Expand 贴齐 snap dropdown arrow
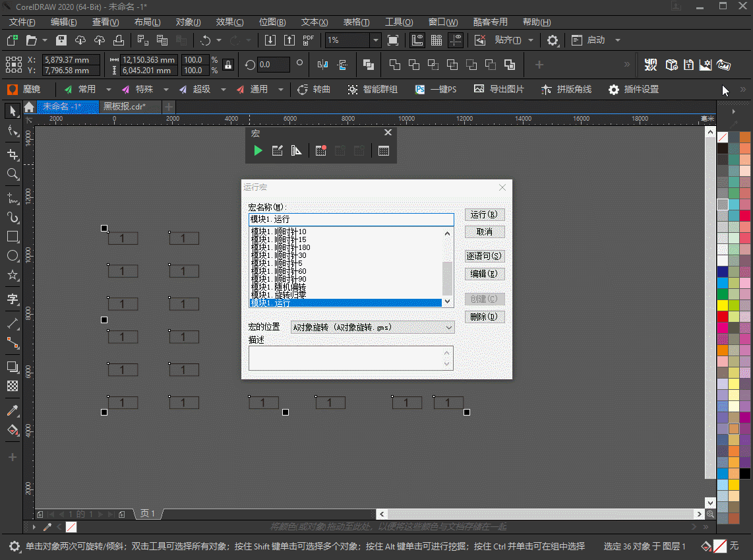753x560 pixels. click(x=531, y=40)
